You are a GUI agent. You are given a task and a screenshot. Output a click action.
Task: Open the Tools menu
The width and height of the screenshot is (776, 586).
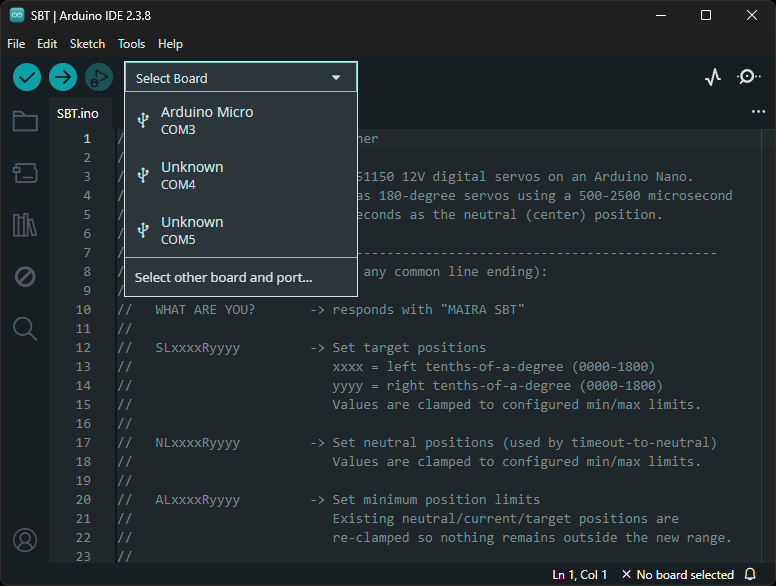(131, 44)
